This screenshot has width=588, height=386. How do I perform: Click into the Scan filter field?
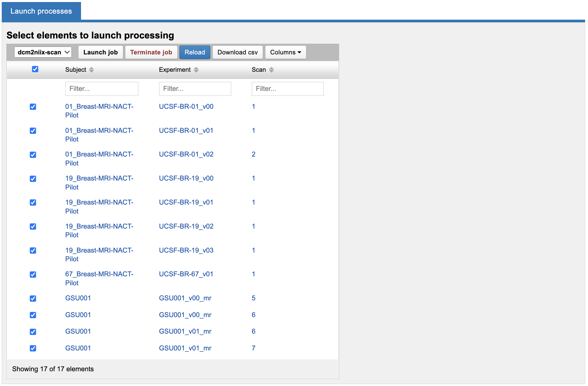[x=287, y=89]
